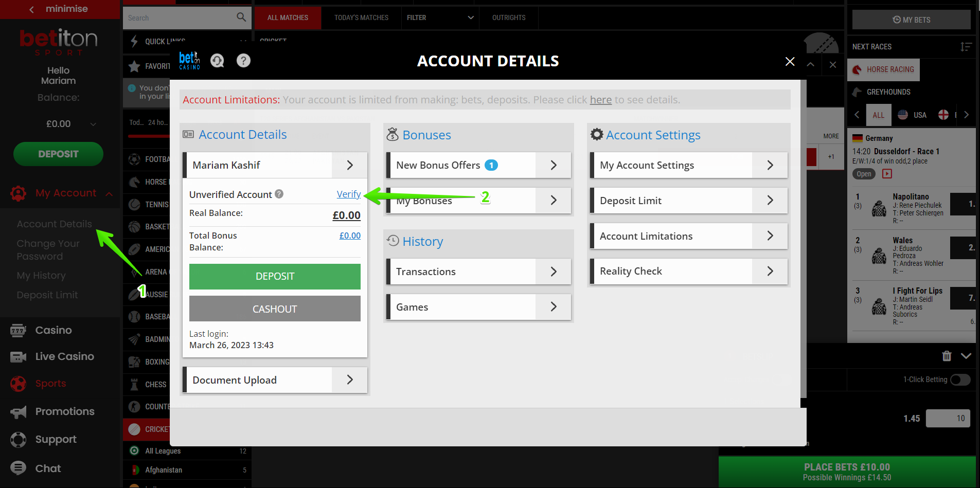Open live support headset icon in dialog header

coord(217,61)
